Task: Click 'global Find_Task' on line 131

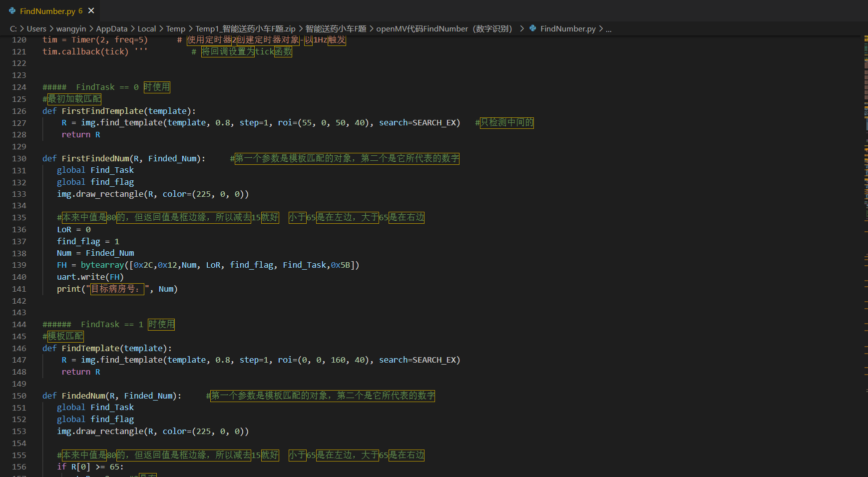Action: tap(95, 170)
